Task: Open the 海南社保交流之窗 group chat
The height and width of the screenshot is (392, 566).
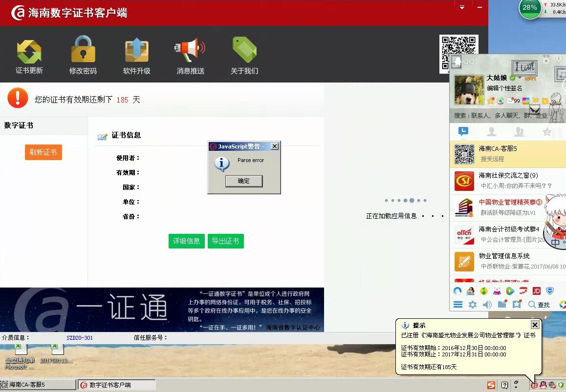Action: tap(507, 181)
